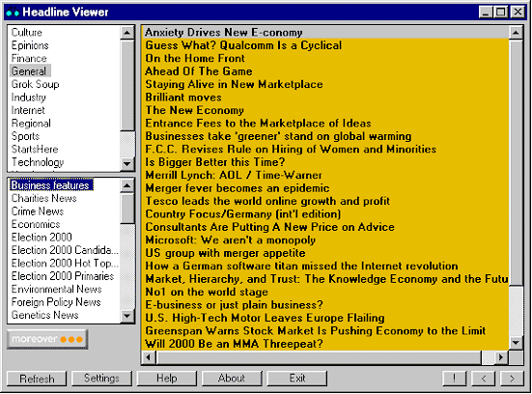
Task: Click the Help button
Action: [167, 378]
